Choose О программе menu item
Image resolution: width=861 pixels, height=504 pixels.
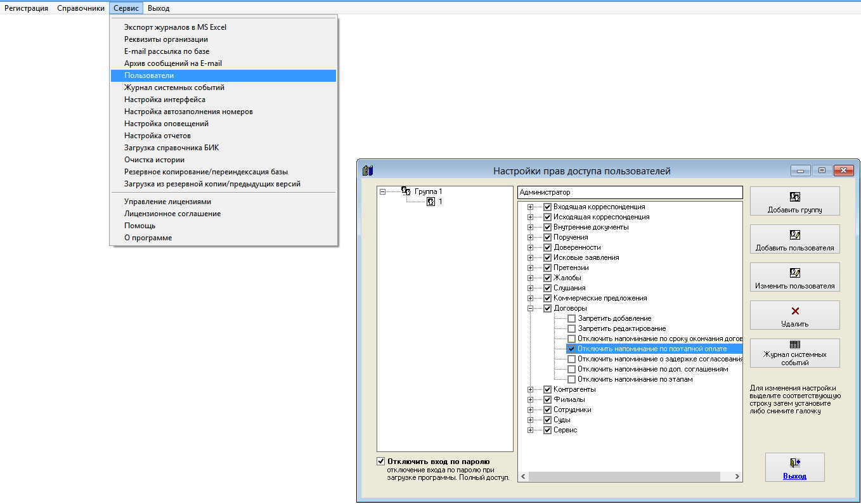point(223,238)
